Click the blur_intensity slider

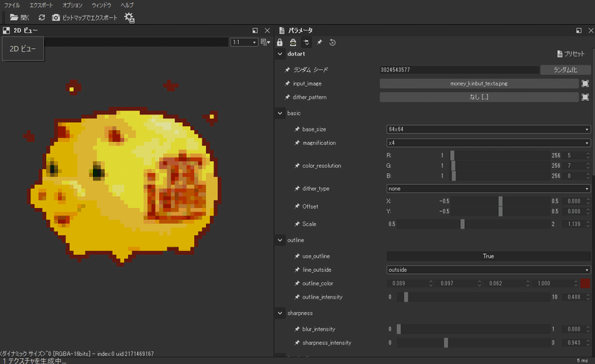coord(473,329)
